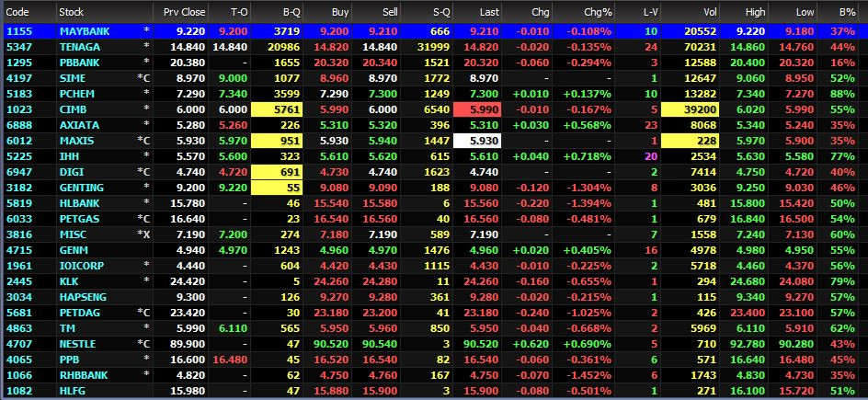Click RHBBANK's change percent -1.452%
This screenshot has height=400, width=868.
(589, 375)
